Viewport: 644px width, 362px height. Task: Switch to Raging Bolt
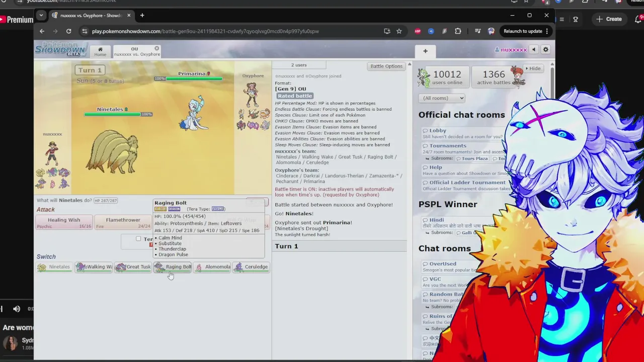coord(173,267)
